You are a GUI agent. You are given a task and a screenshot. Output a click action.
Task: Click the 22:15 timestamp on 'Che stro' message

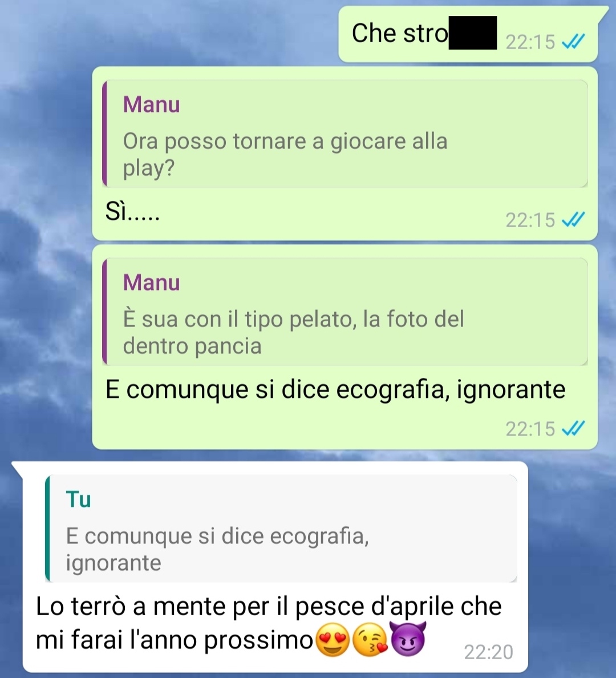pyautogui.click(x=530, y=42)
